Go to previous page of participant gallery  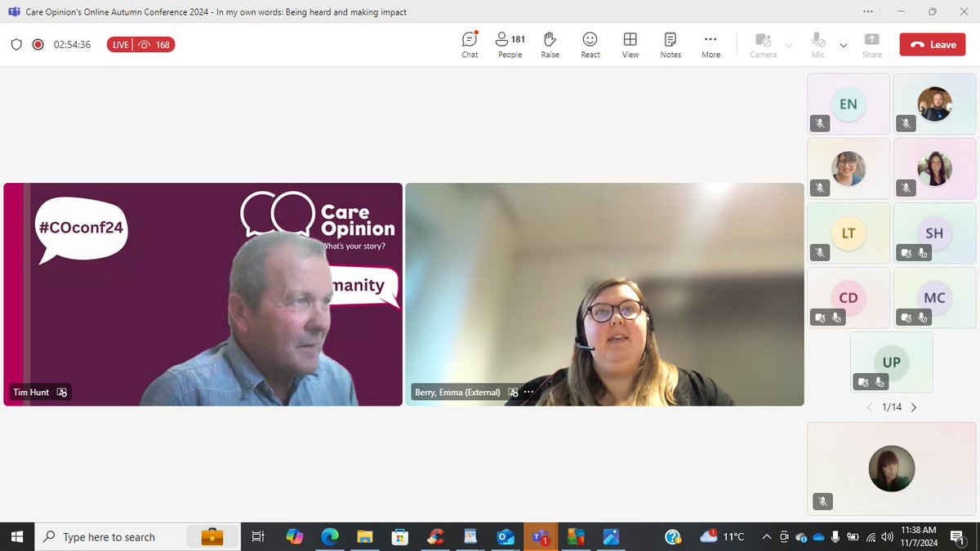pos(869,407)
